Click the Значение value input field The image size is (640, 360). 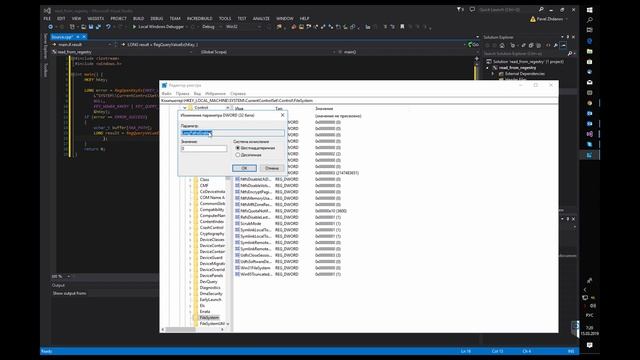tap(204, 149)
